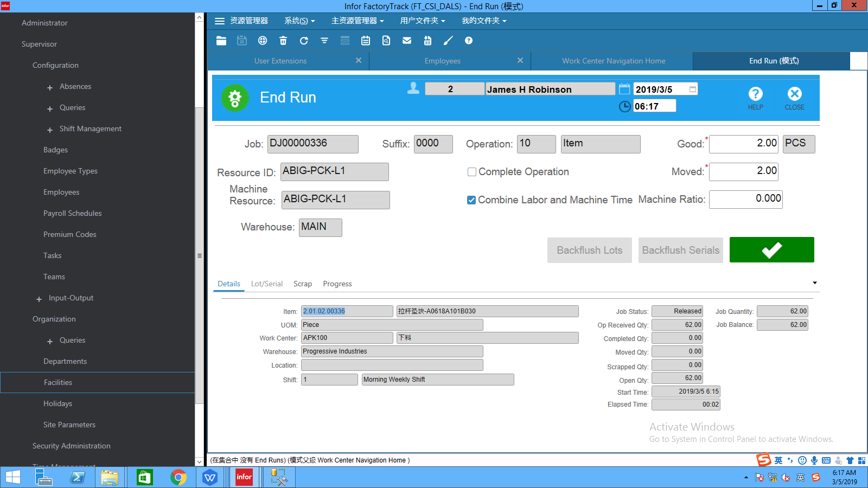Click the refresh toolbar icon
The image size is (868, 488).
tap(304, 41)
